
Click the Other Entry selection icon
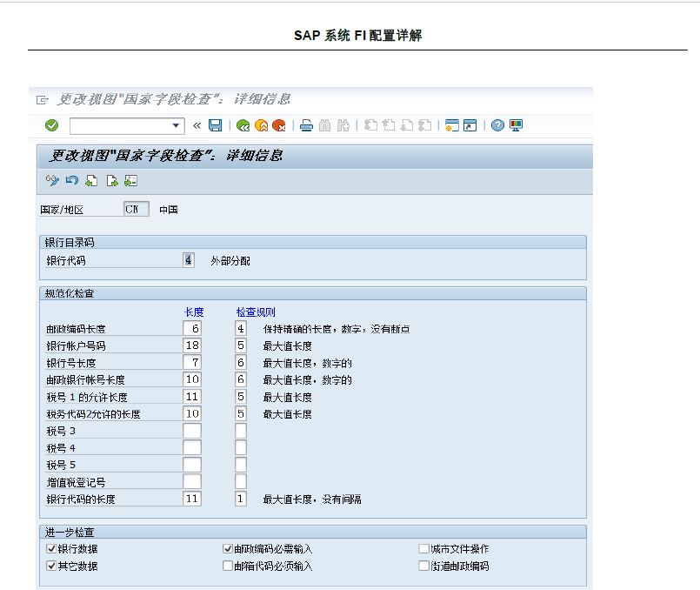[130, 180]
